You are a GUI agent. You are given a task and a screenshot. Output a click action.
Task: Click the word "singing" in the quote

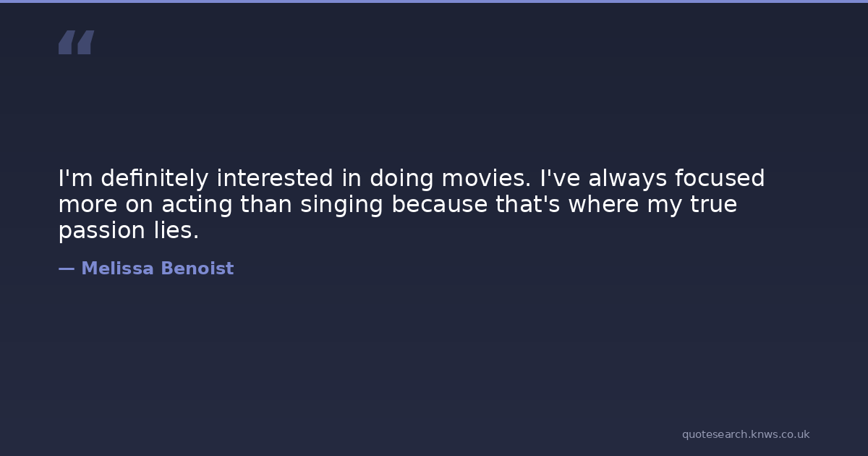coord(341,206)
